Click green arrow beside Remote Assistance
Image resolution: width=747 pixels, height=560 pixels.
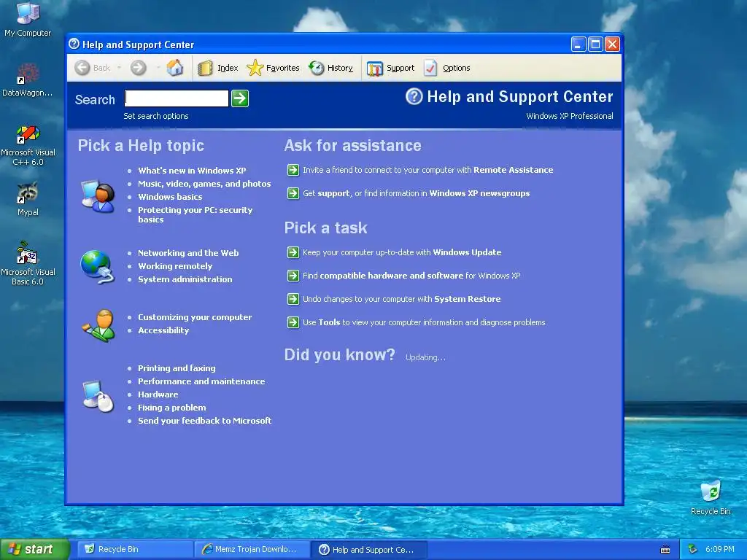(293, 170)
